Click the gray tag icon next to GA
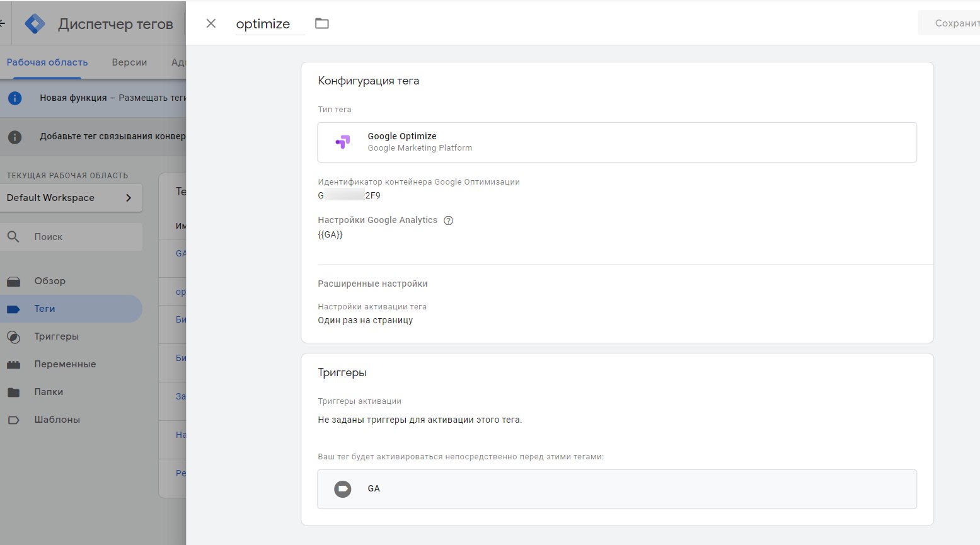 tap(343, 489)
